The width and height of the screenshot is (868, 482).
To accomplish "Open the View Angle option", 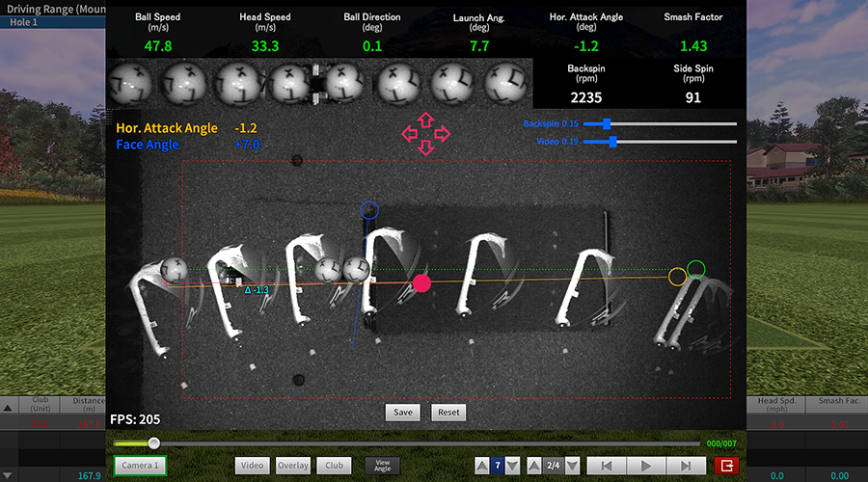I will (382, 466).
